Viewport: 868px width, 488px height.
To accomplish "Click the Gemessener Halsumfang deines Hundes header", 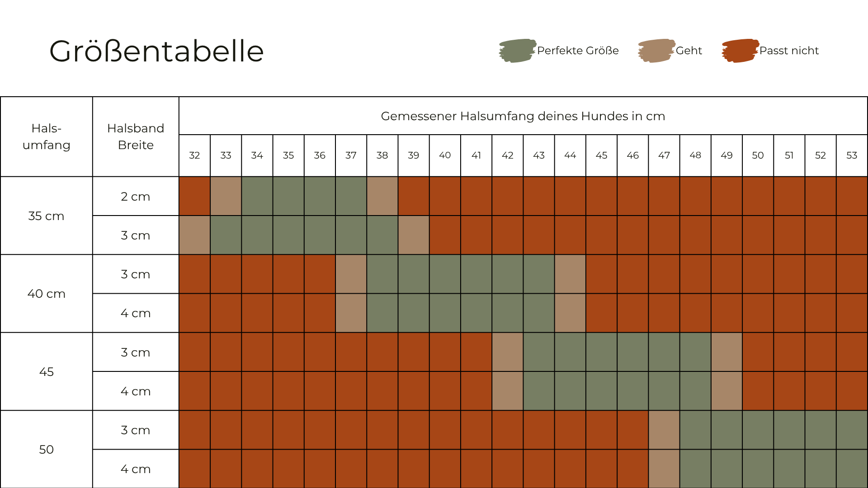I will 523,116.
